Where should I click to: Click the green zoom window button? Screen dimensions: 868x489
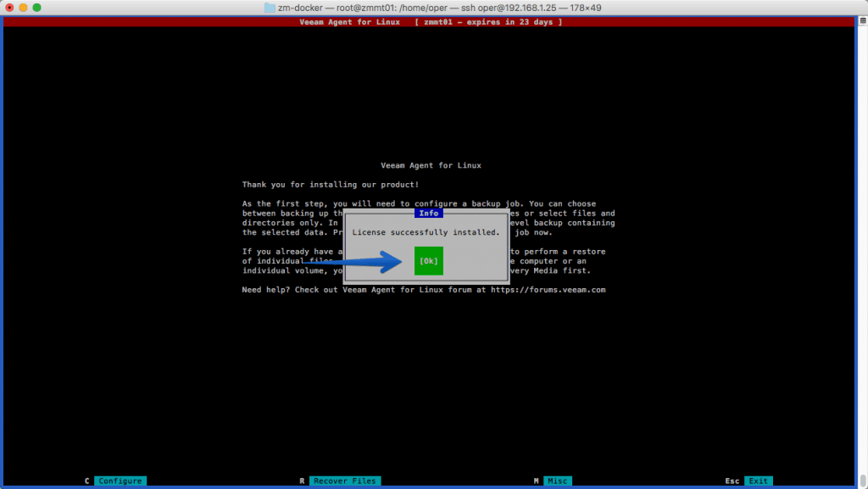click(x=37, y=8)
